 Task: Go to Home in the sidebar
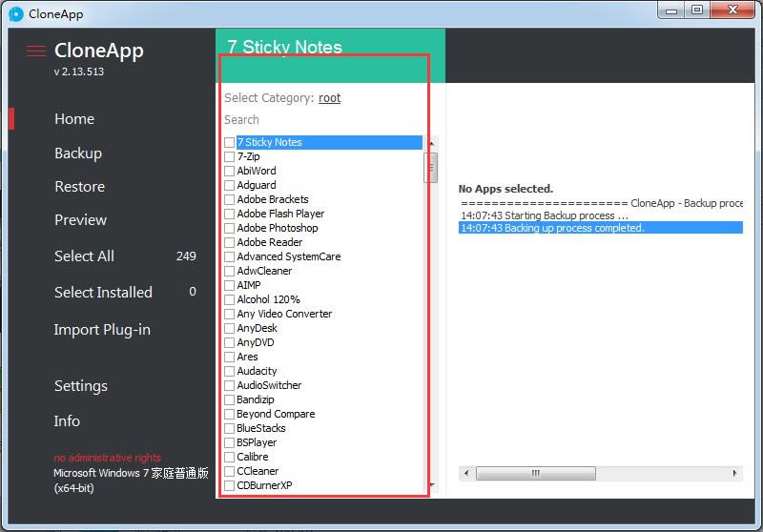[74, 118]
